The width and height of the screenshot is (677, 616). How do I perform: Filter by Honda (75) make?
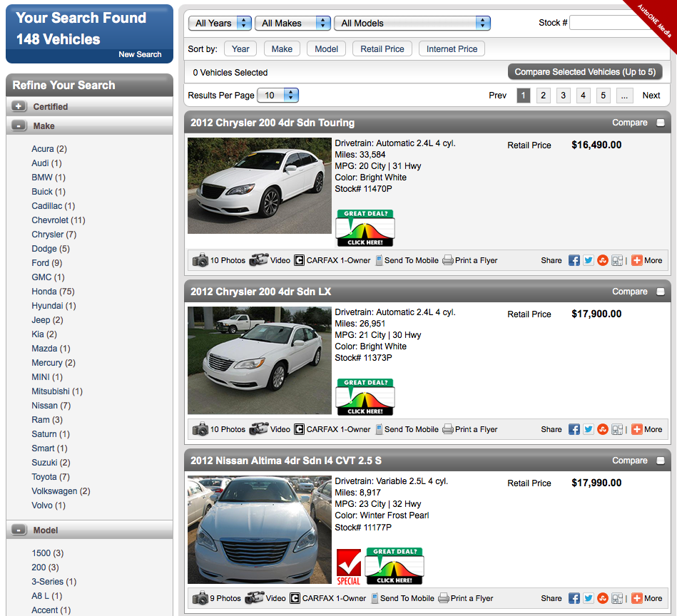(53, 292)
